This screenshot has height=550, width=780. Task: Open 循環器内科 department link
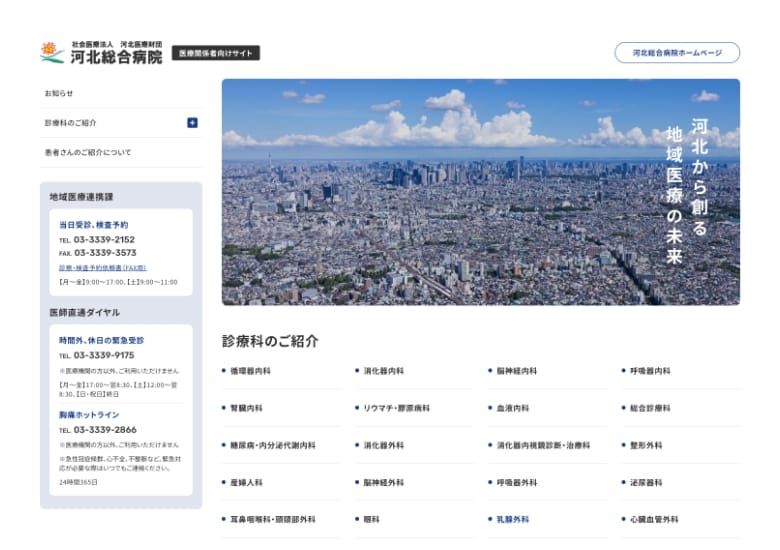click(x=250, y=371)
